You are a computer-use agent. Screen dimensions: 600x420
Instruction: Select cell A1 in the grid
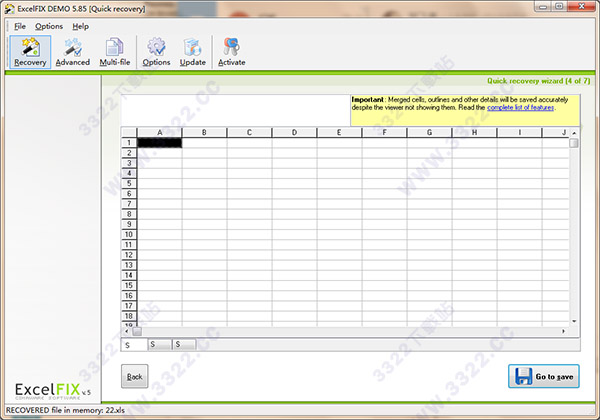[160, 143]
